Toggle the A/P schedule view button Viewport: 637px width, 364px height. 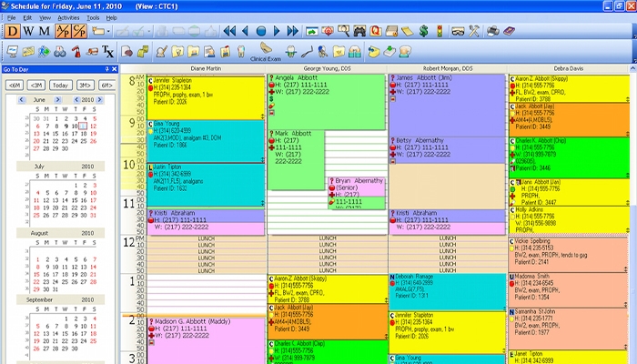(x=64, y=31)
